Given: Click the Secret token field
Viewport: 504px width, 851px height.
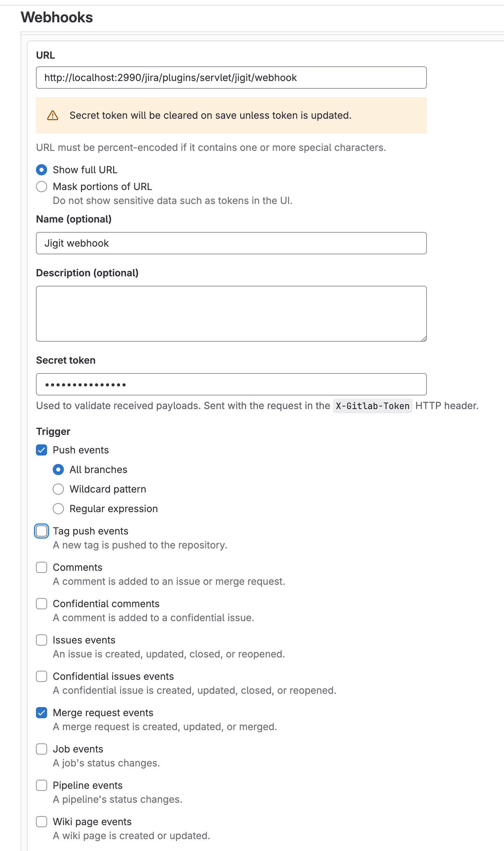Looking at the screenshot, I should tap(231, 384).
